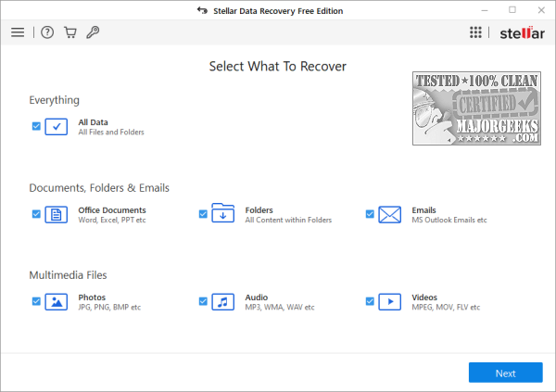Click the Folders download icon
This screenshot has height=392, width=556.
pyautogui.click(x=222, y=213)
